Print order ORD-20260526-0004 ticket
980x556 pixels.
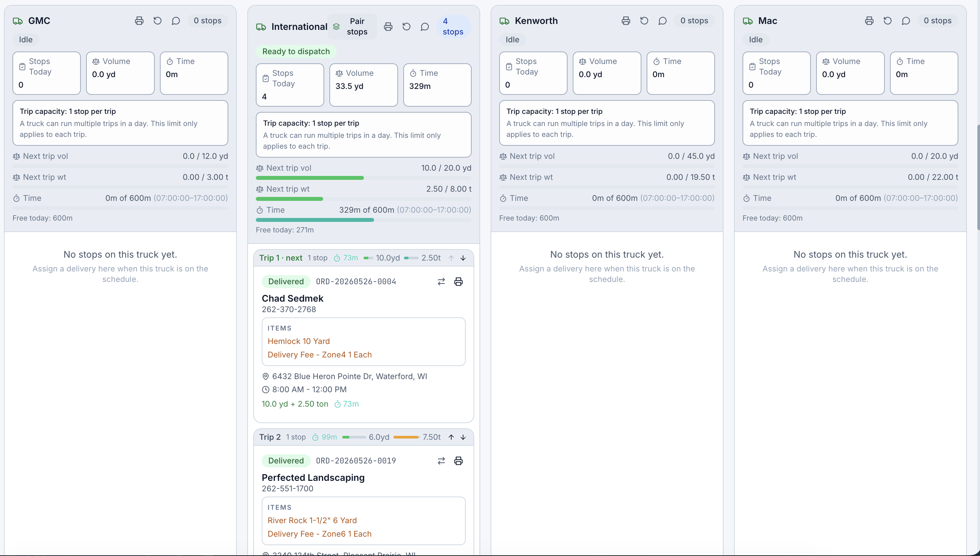[458, 281]
